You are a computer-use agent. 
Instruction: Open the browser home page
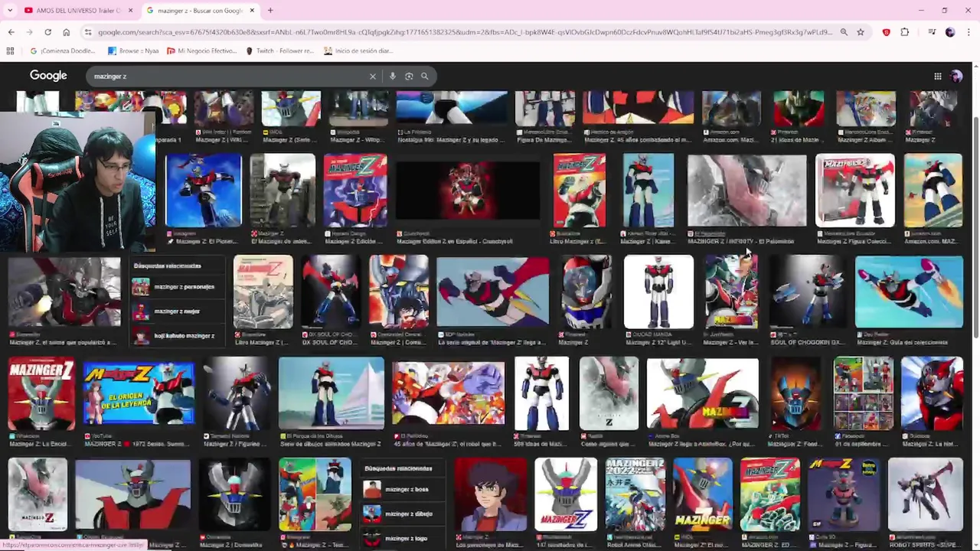pos(66,32)
